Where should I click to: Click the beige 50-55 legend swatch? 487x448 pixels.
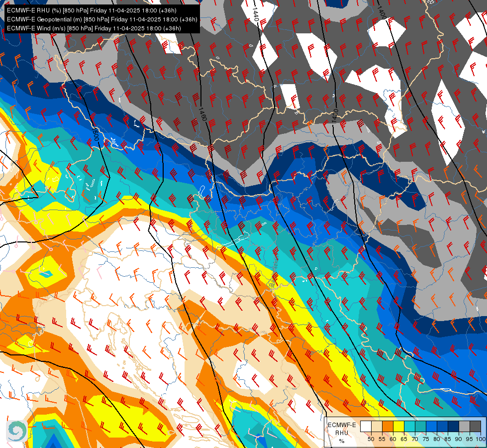pos(377,426)
